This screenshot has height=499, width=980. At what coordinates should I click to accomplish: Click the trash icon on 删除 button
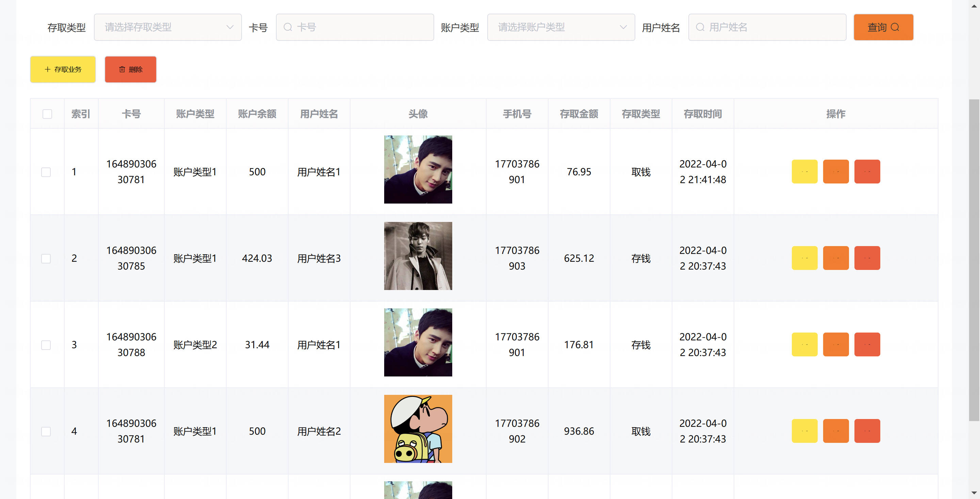(122, 69)
